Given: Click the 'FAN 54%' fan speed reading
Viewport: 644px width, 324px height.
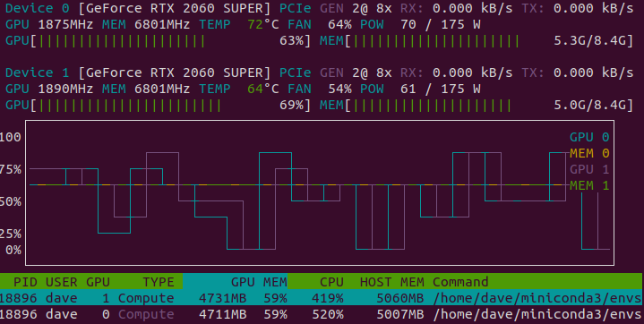Looking at the screenshot, I should [320, 90].
